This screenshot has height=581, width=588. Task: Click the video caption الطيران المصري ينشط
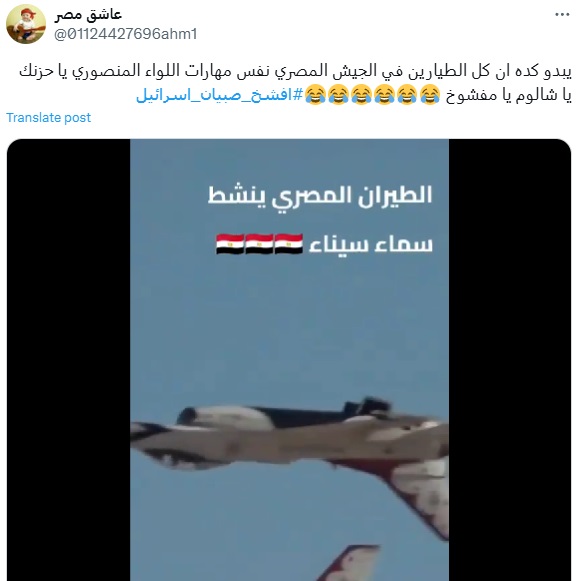(x=320, y=197)
